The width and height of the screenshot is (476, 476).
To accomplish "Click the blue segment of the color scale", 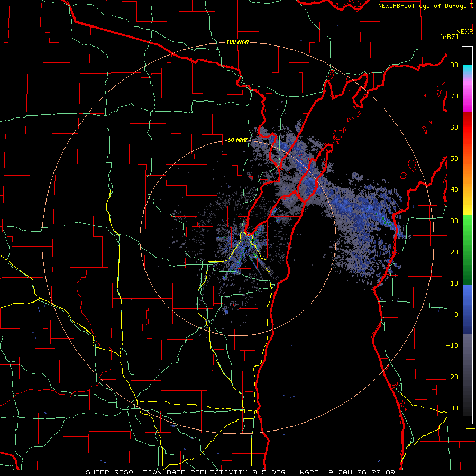I will coord(467,309).
